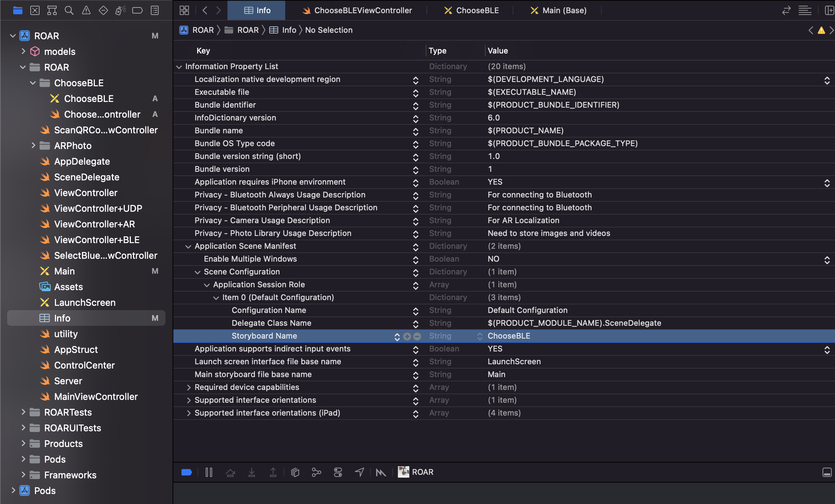Pause program execution in debug bar
Viewport: 835px width, 504px height.
point(209,472)
